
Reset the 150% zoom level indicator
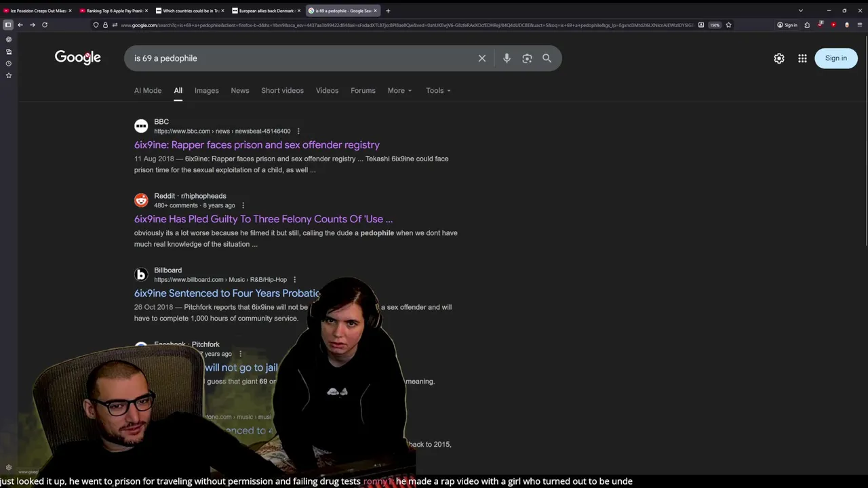tap(715, 25)
